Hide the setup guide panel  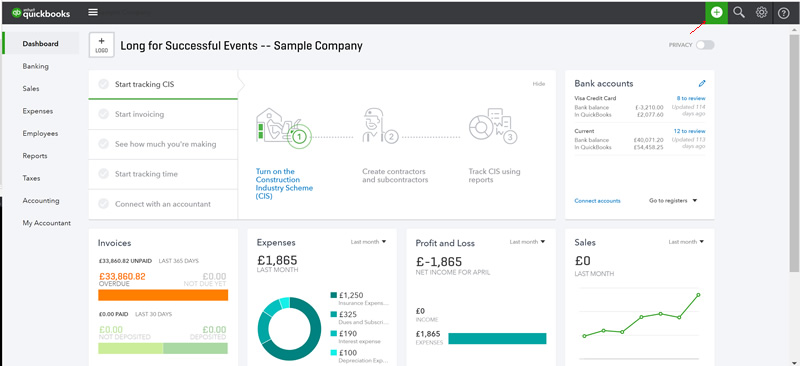click(539, 84)
